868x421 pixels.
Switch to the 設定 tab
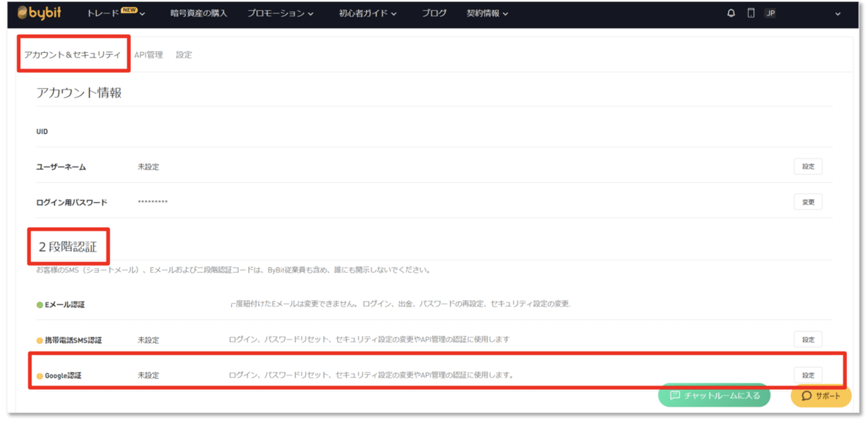tap(183, 54)
